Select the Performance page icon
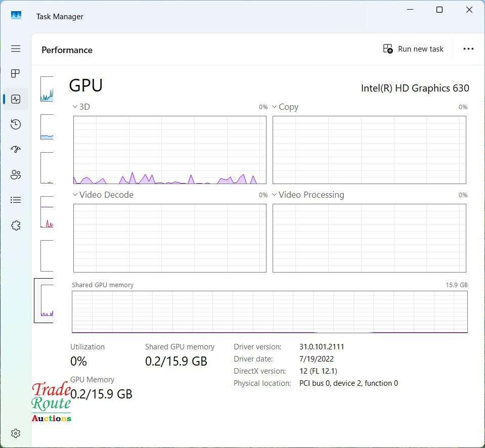Viewport: 485px width, 448px height. coord(16,99)
